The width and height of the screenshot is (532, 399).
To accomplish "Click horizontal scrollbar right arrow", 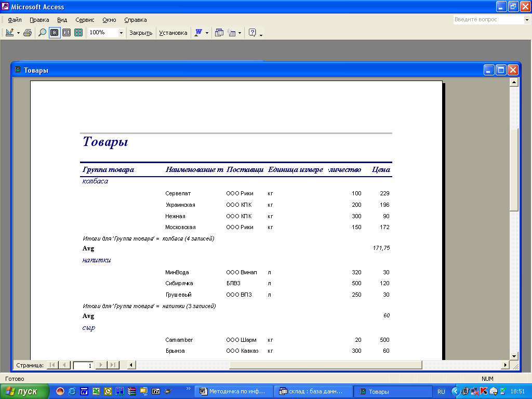I will coord(505,365).
